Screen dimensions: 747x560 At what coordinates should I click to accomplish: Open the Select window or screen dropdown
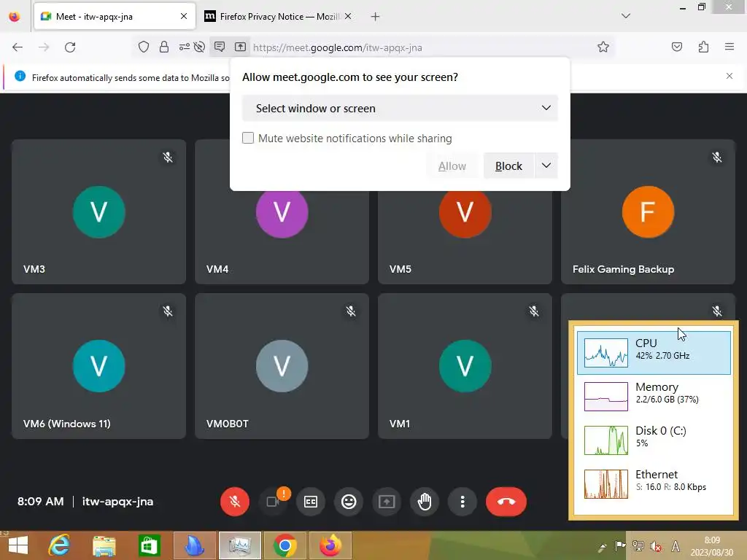[x=400, y=108]
